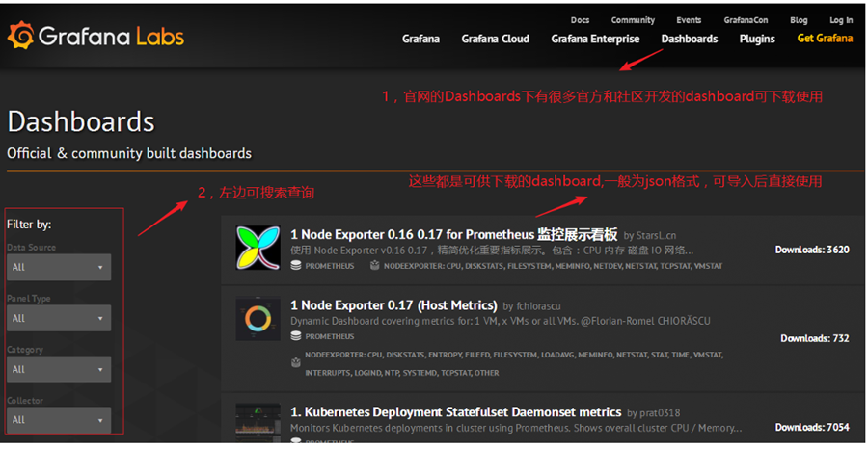
Task: Open '1 Node Exporter 0.17 (Host Metrics)' title
Action: pyautogui.click(x=393, y=305)
